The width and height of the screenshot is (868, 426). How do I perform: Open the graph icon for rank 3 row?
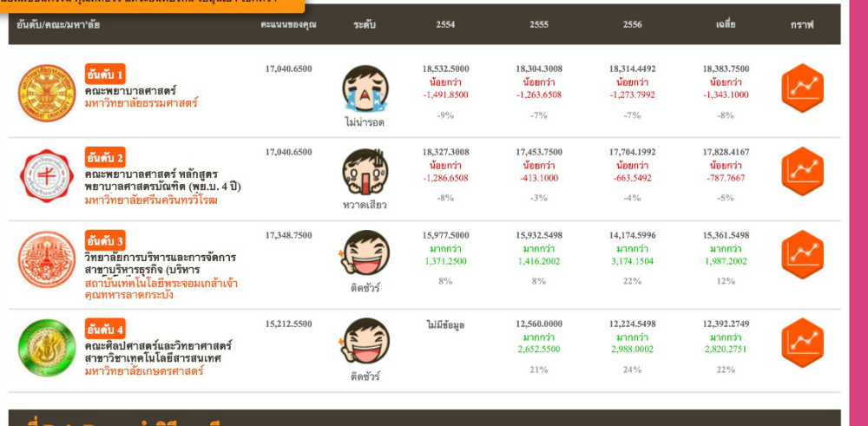[x=801, y=256]
